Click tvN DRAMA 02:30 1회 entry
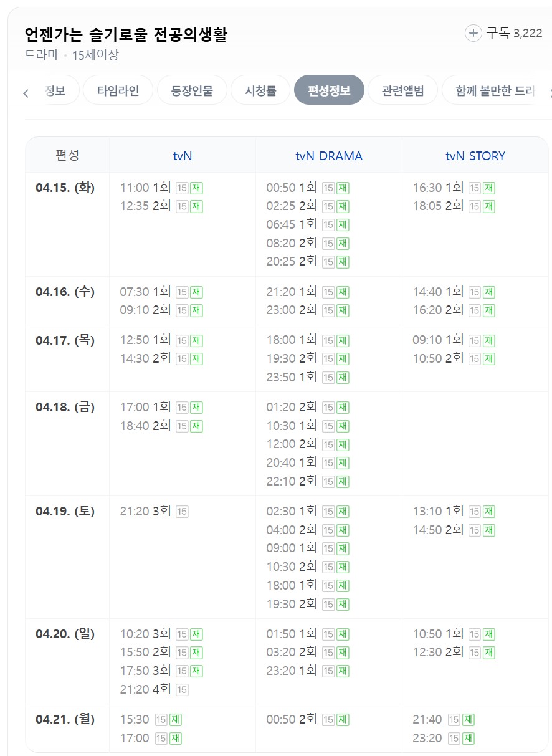The height and width of the screenshot is (756, 552). coord(308,511)
